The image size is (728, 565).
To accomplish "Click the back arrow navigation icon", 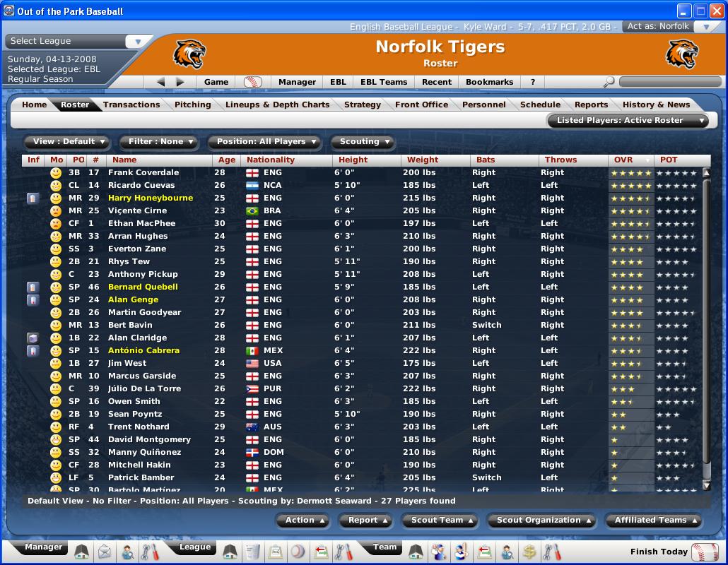I will pos(160,82).
